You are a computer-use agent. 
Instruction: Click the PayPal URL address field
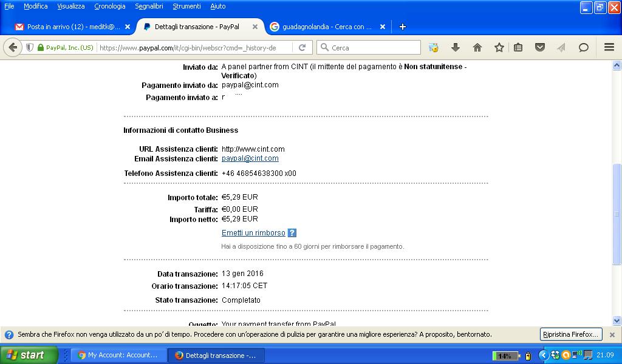click(194, 47)
